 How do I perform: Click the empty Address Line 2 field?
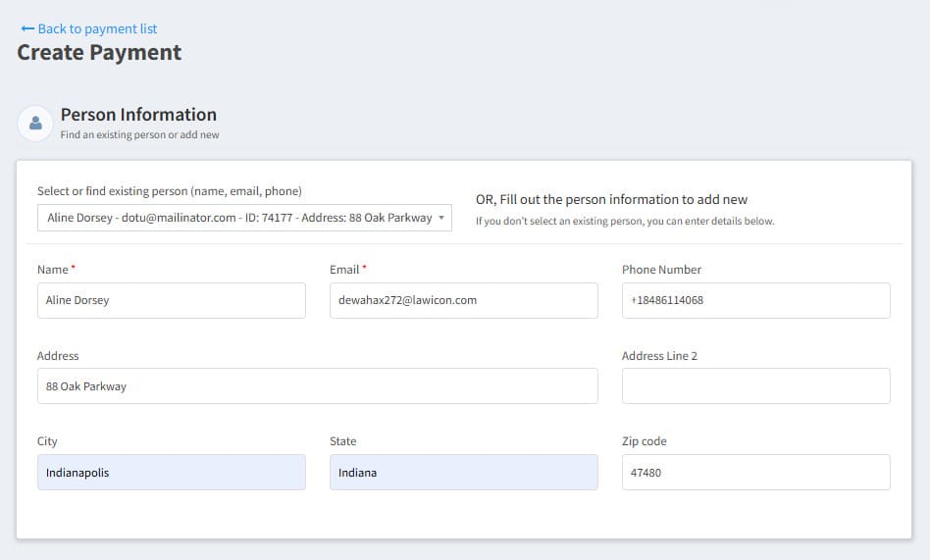pos(755,386)
